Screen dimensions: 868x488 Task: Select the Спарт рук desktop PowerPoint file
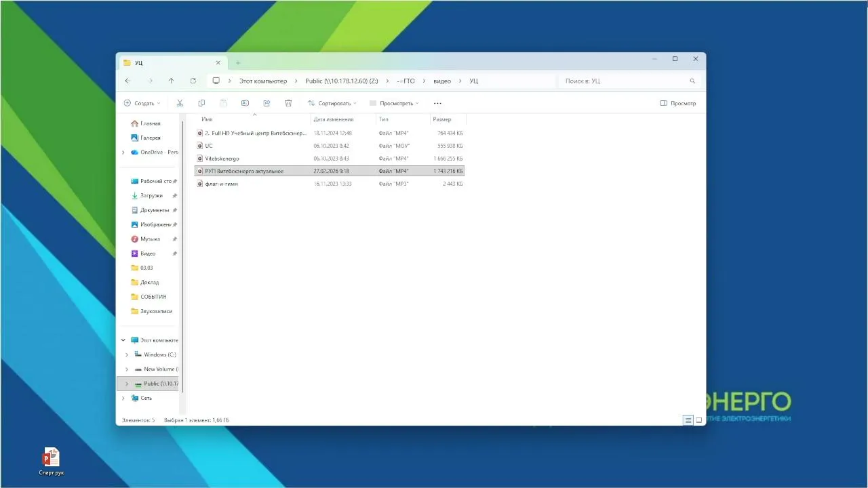52,462
